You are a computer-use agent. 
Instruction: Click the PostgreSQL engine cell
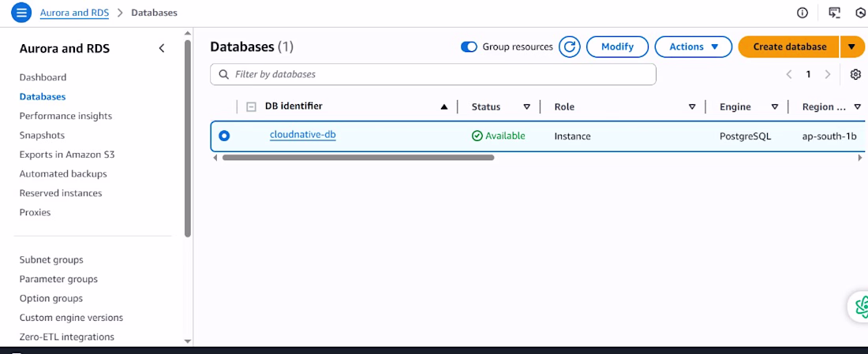(x=745, y=136)
